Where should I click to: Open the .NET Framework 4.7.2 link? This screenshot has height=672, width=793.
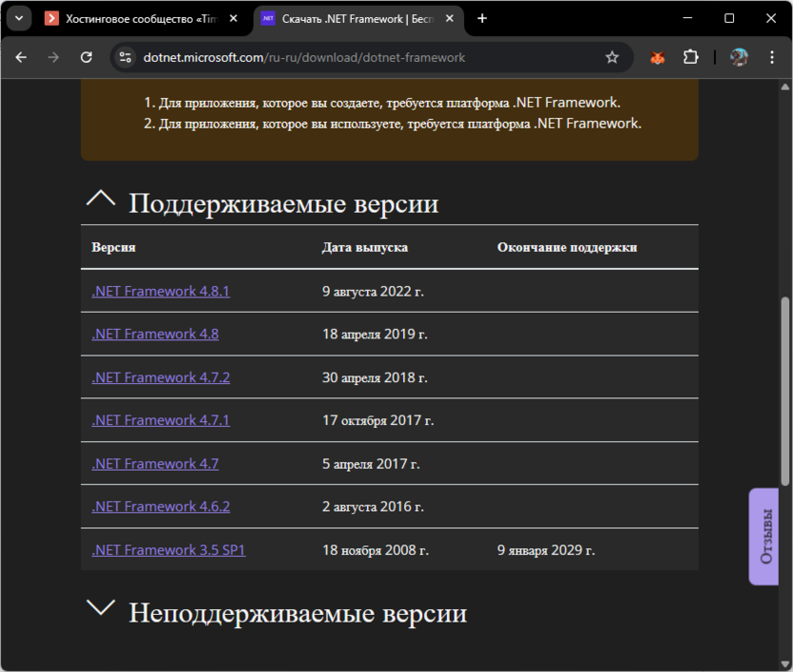(x=160, y=377)
